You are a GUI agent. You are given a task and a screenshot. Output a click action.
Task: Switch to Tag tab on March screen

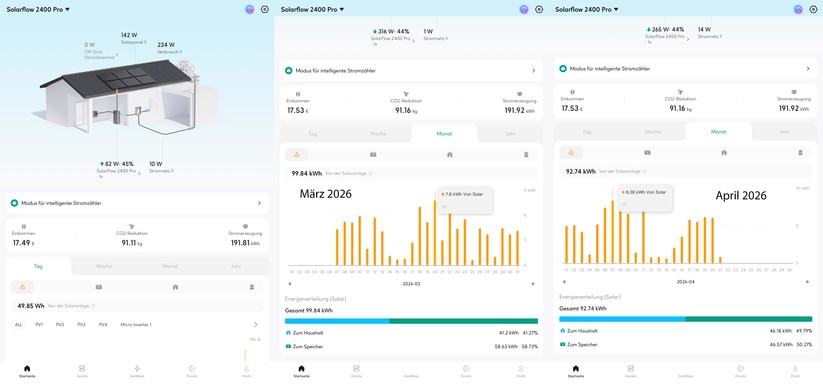click(313, 134)
